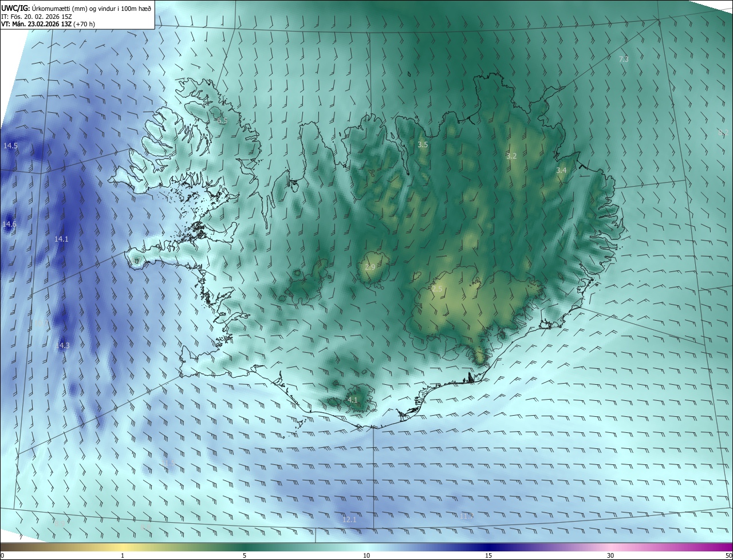Click the 50 tick on the colorbar
This screenshot has width=733, height=560.
[728, 556]
